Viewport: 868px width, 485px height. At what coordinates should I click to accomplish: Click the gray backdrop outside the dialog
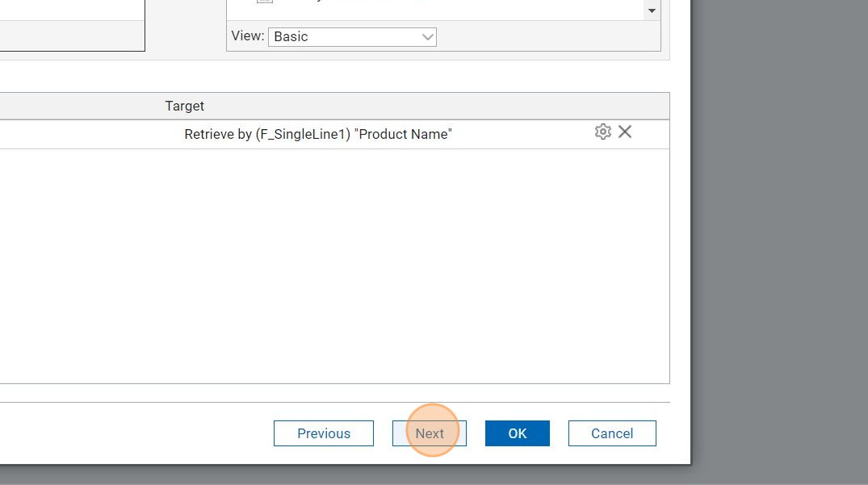click(779, 242)
